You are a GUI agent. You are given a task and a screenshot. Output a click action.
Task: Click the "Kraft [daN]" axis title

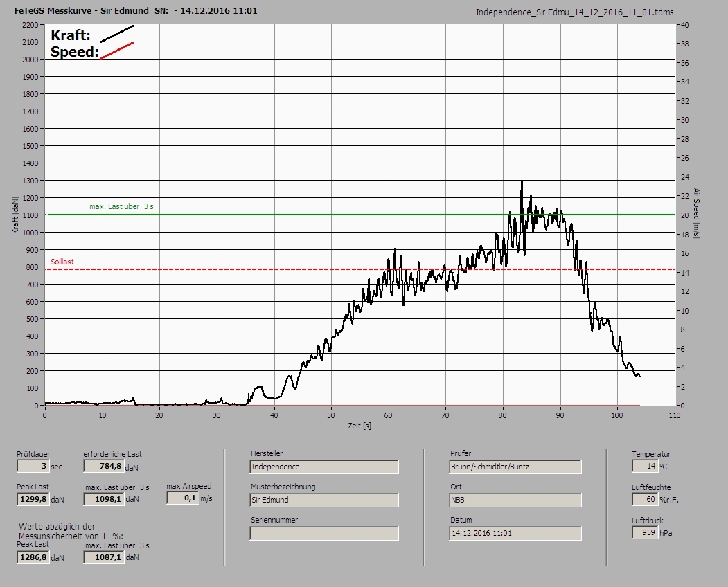16,215
